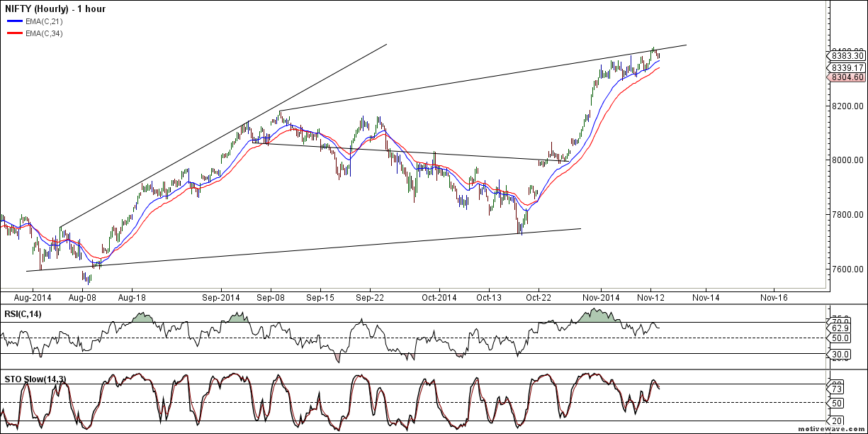Open the RSI(C,14) panel header
This screenshot has height=434, width=868.
(25, 312)
